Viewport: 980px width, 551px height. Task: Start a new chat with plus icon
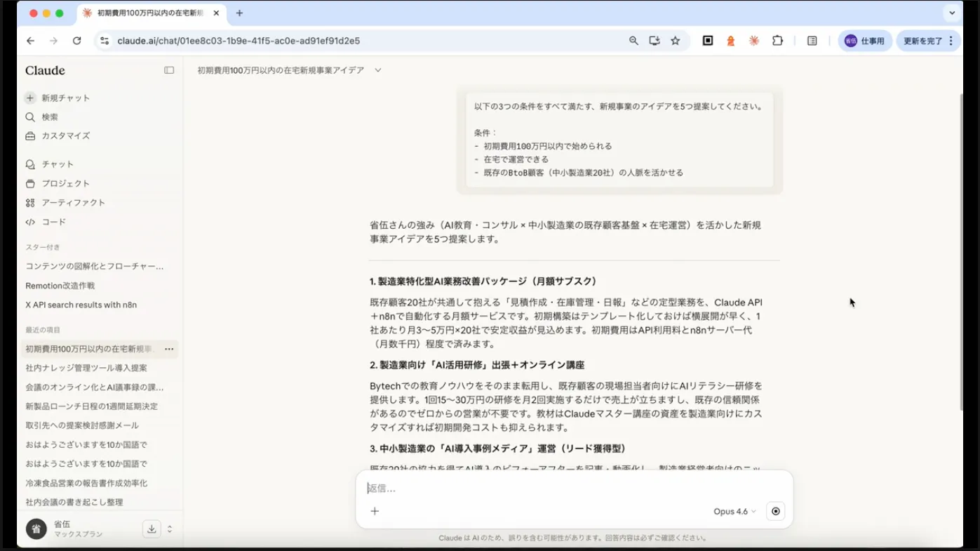[x=30, y=98]
